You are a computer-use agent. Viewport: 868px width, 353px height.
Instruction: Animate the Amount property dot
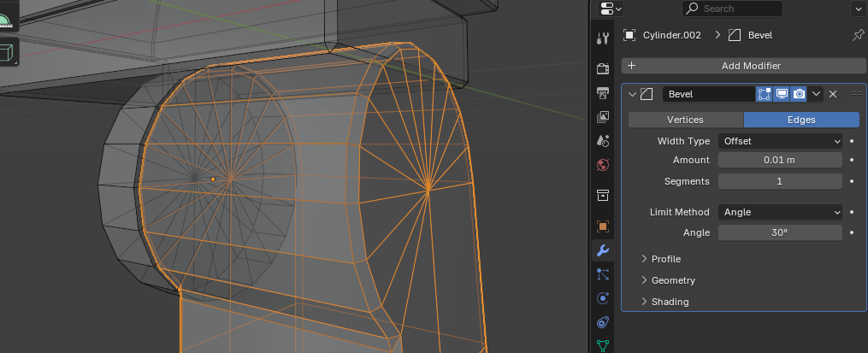(852, 160)
